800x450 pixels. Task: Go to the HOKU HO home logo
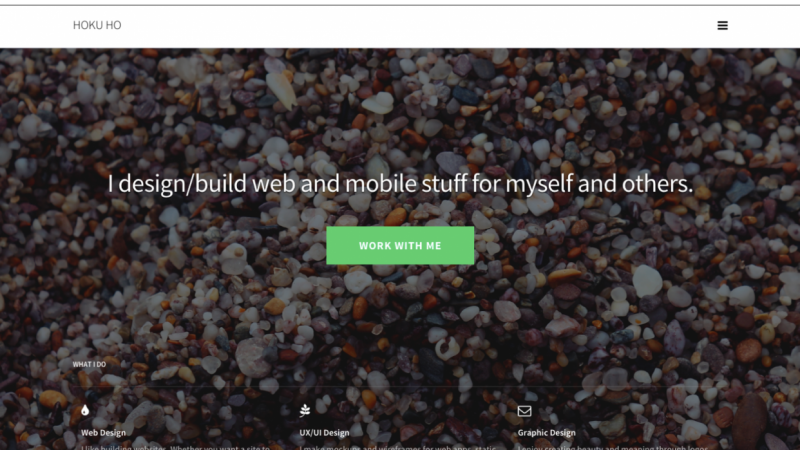pos(97,25)
